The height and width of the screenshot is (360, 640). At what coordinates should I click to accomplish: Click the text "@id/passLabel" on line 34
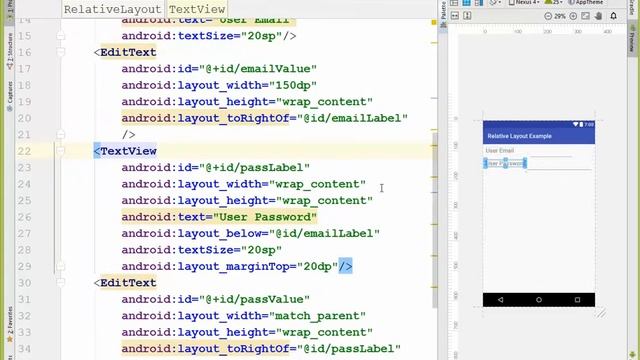[349, 349]
